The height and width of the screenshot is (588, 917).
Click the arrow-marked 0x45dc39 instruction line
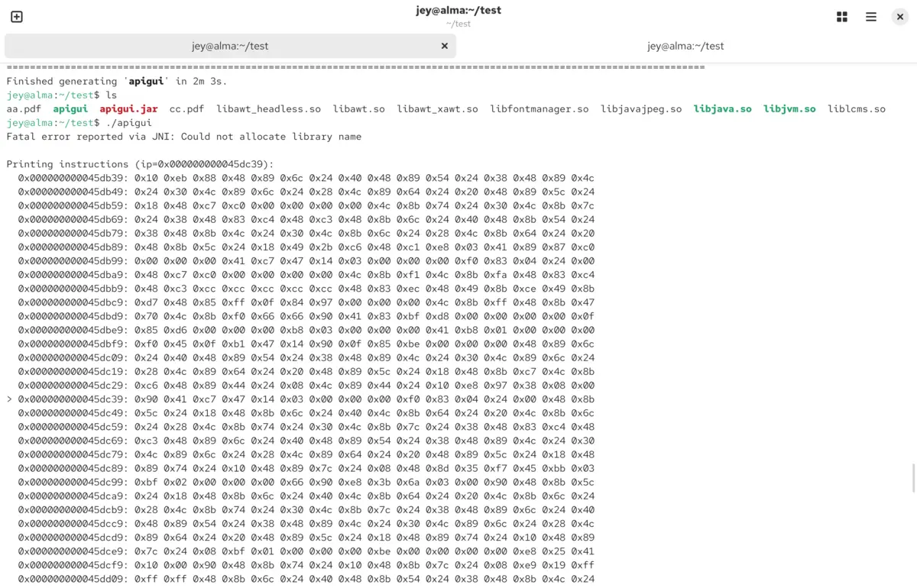click(300, 399)
